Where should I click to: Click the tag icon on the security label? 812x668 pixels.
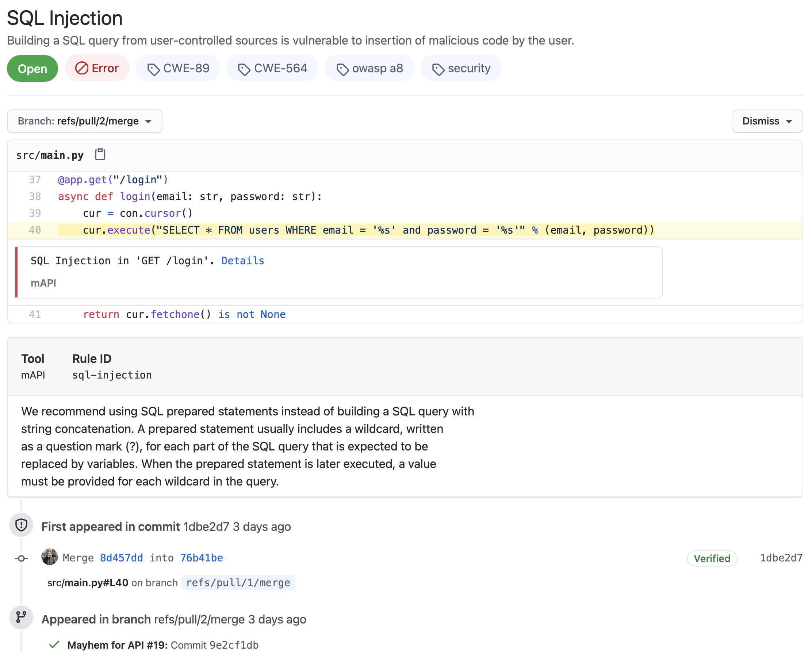coord(439,68)
